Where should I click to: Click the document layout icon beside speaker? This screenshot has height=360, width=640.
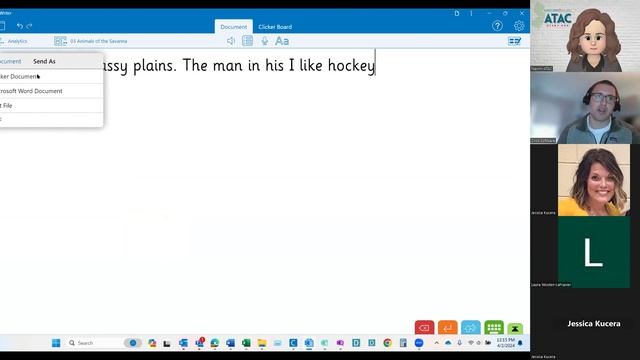247,41
